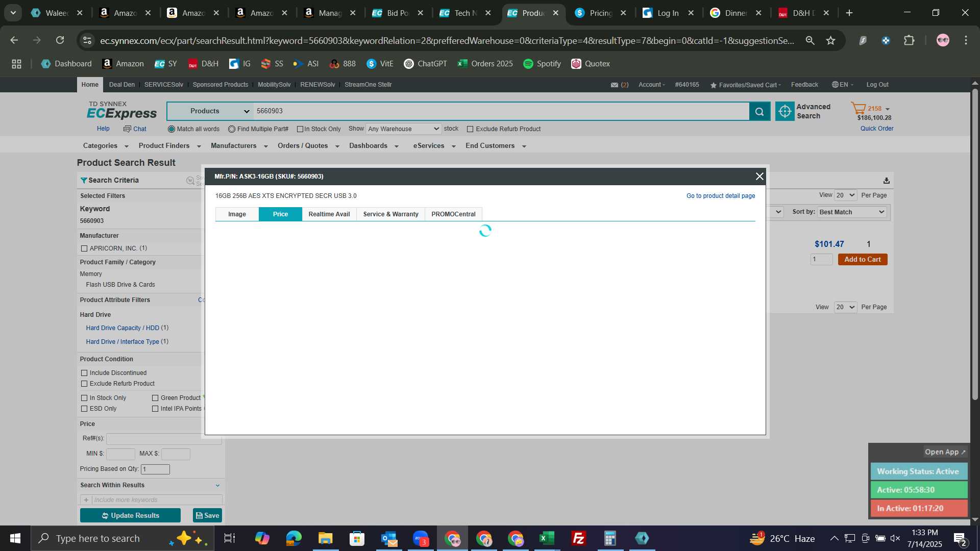Click the export/download results icon

887,181
